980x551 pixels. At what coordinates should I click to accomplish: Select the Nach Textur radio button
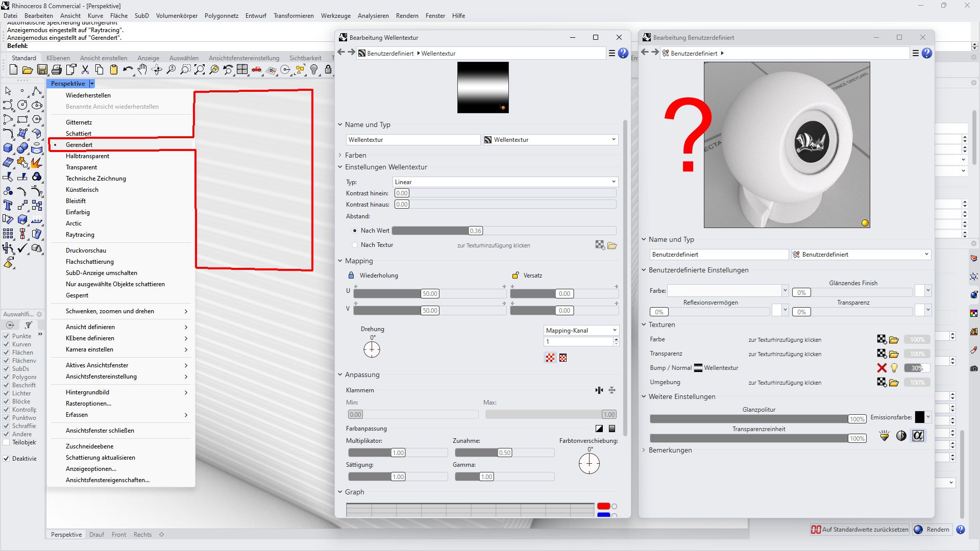355,245
